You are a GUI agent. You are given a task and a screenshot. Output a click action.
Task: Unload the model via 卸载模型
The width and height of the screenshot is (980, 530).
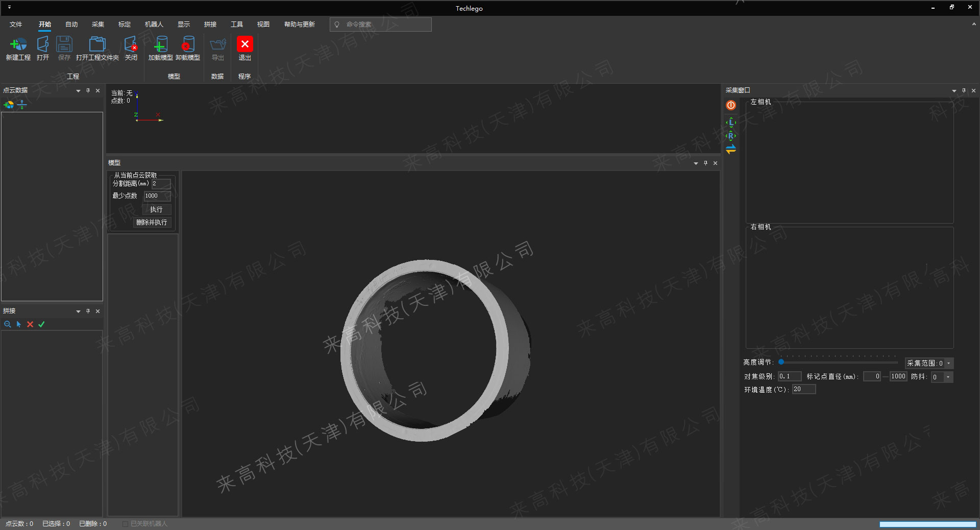187,45
